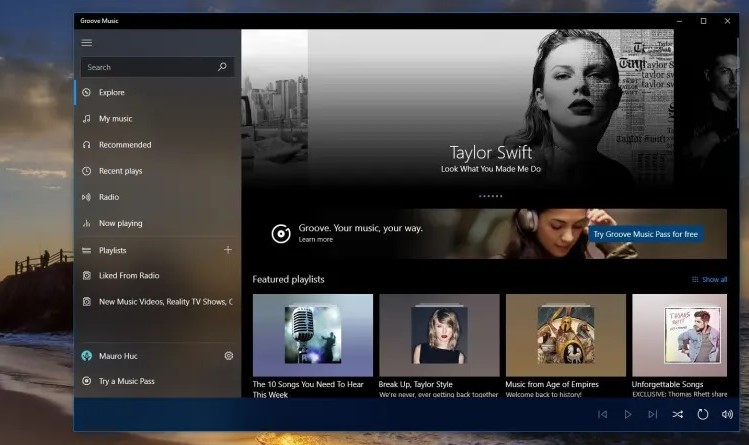Click 'Music from Age of Empires' title

552,384
